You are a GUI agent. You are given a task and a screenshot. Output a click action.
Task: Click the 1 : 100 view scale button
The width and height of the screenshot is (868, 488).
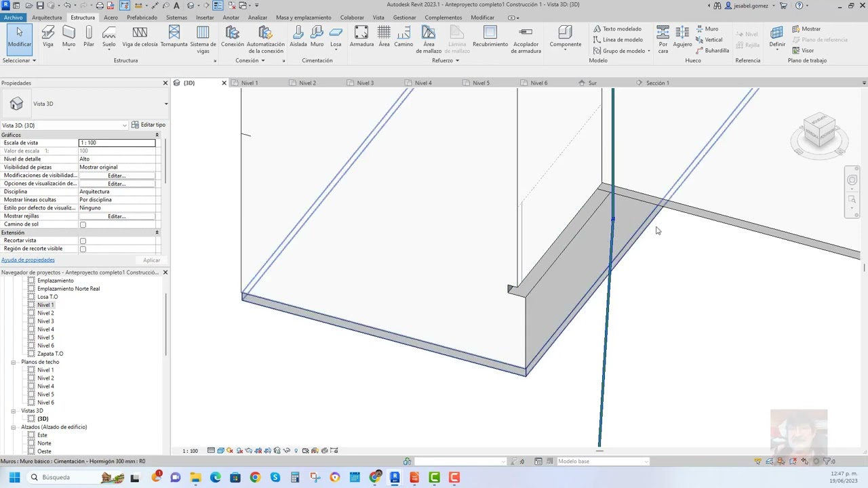pos(191,451)
